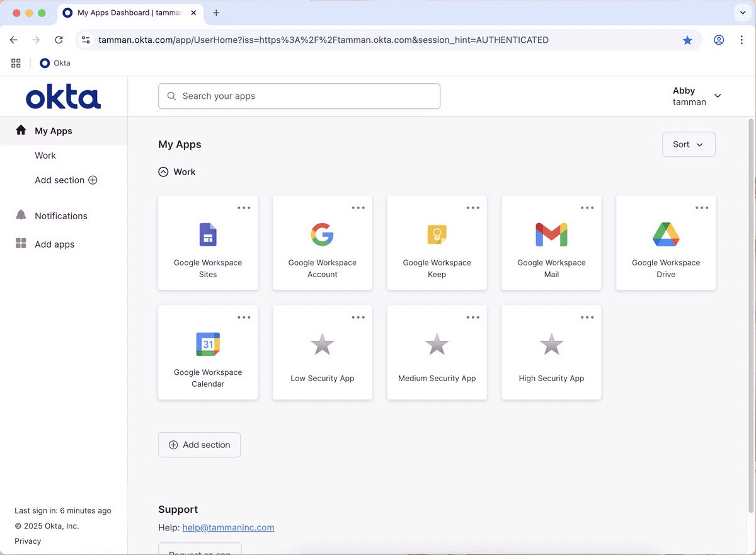Open options menu for Google Workspace Calendar
The image size is (756, 555).
click(244, 318)
